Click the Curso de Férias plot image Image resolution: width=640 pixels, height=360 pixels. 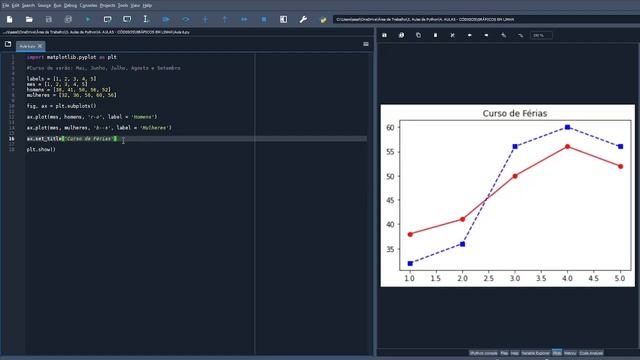[x=507, y=196]
